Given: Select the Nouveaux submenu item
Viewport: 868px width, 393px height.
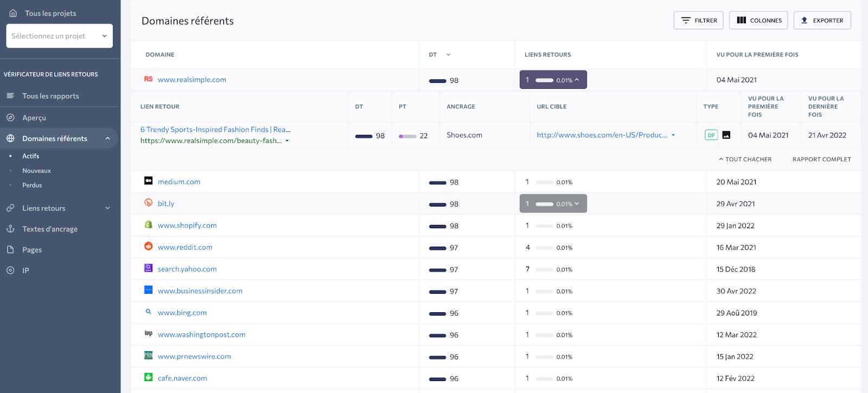Looking at the screenshot, I should 36,171.
